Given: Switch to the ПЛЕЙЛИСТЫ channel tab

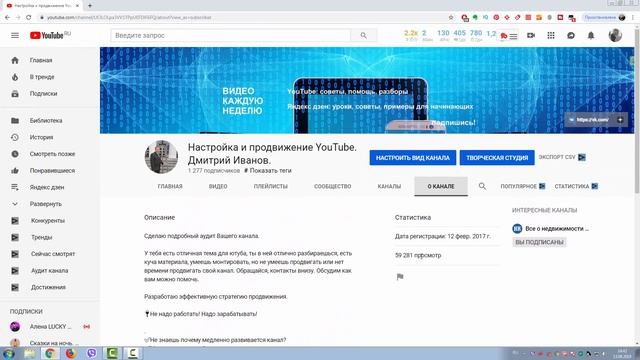Looking at the screenshot, I should [x=271, y=186].
